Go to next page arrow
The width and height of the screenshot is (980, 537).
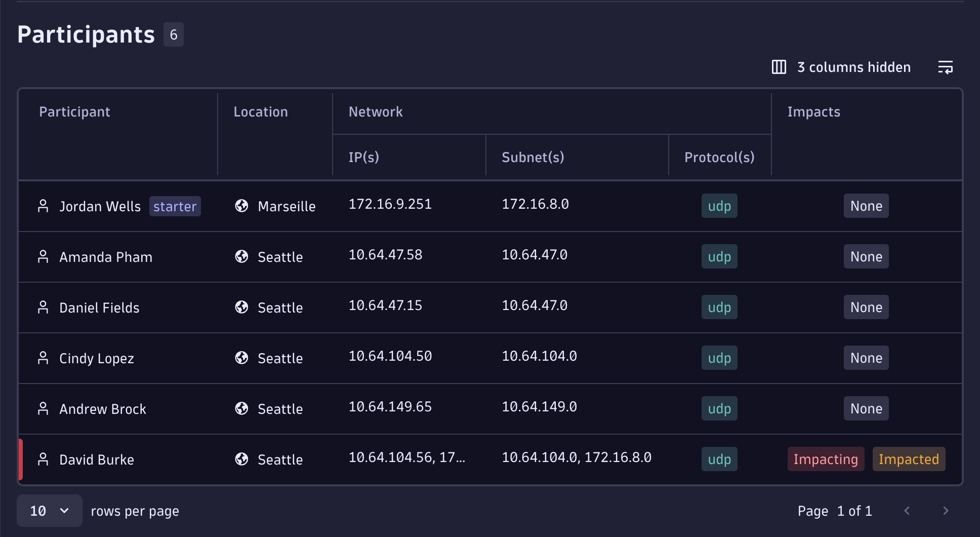click(x=945, y=511)
